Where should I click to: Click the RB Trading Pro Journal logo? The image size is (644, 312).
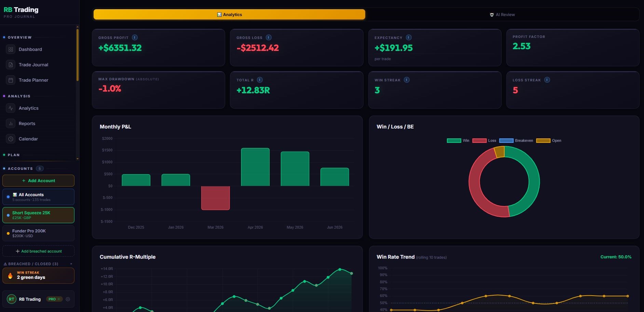tap(21, 12)
